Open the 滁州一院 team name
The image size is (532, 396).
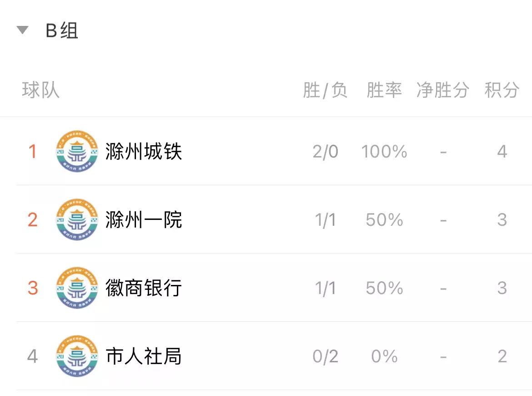[x=144, y=220]
